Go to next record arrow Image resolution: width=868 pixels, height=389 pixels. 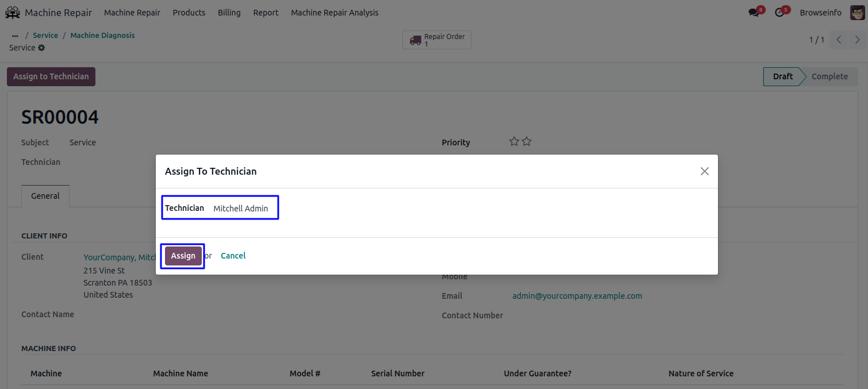click(857, 40)
